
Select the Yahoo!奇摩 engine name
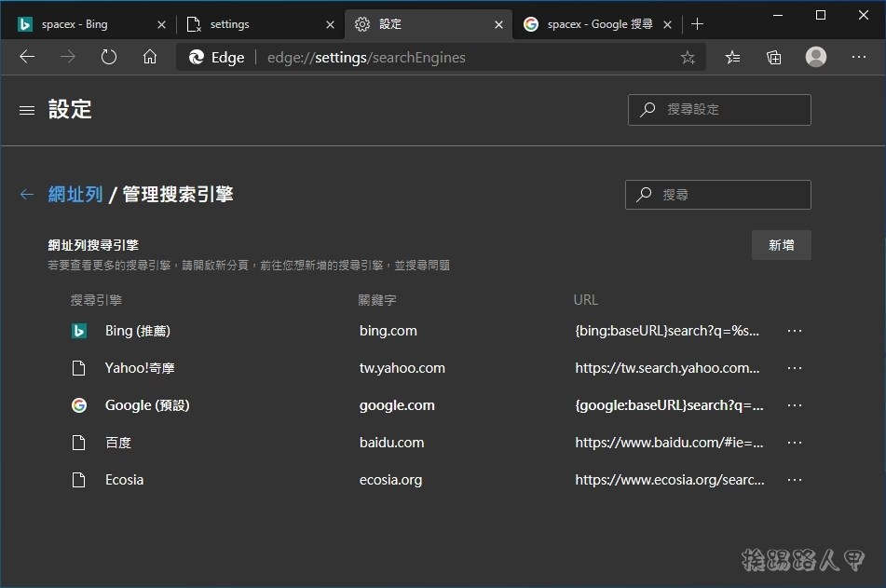pos(140,368)
